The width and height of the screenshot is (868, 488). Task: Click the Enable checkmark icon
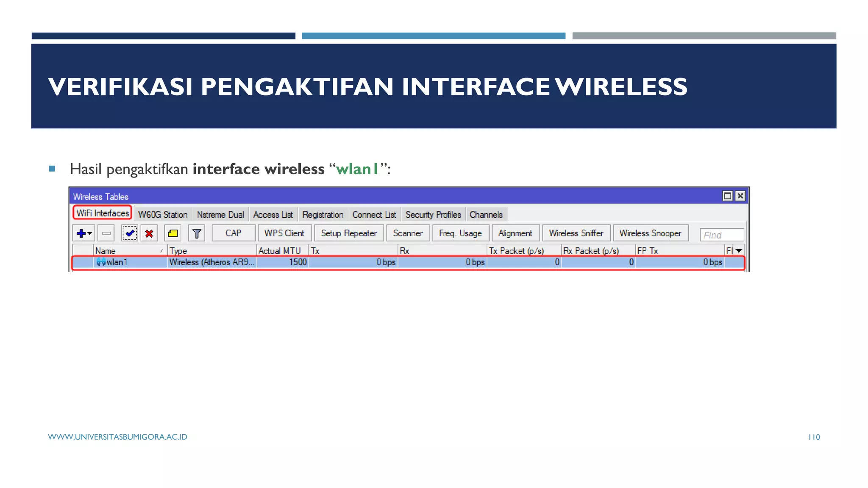click(130, 233)
